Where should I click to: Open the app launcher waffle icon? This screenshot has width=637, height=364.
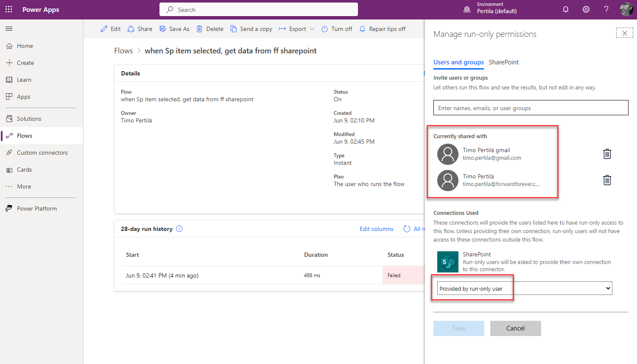coord(9,9)
